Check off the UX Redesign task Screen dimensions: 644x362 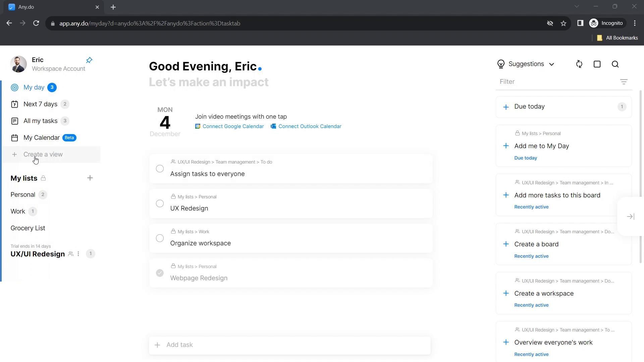(160, 203)
